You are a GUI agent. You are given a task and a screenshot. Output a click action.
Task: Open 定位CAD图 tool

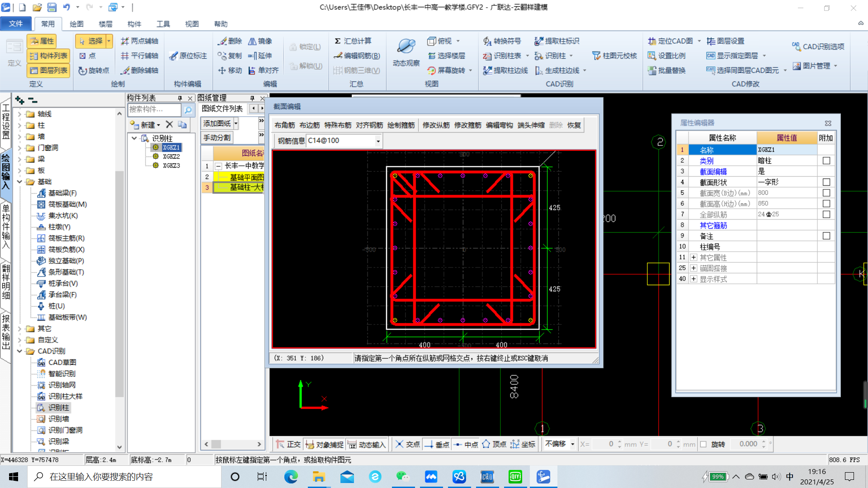[x=670, y=41]
